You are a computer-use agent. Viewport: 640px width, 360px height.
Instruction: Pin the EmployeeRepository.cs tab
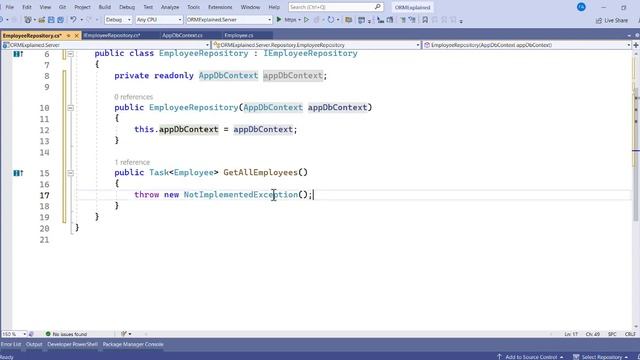tap(69, 36)
